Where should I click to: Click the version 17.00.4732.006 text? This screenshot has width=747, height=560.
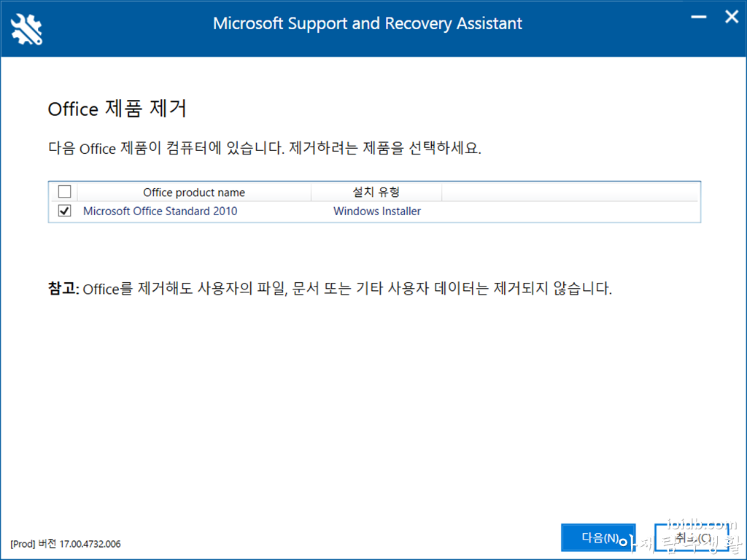pyautogui.click(x=65, y=544)
